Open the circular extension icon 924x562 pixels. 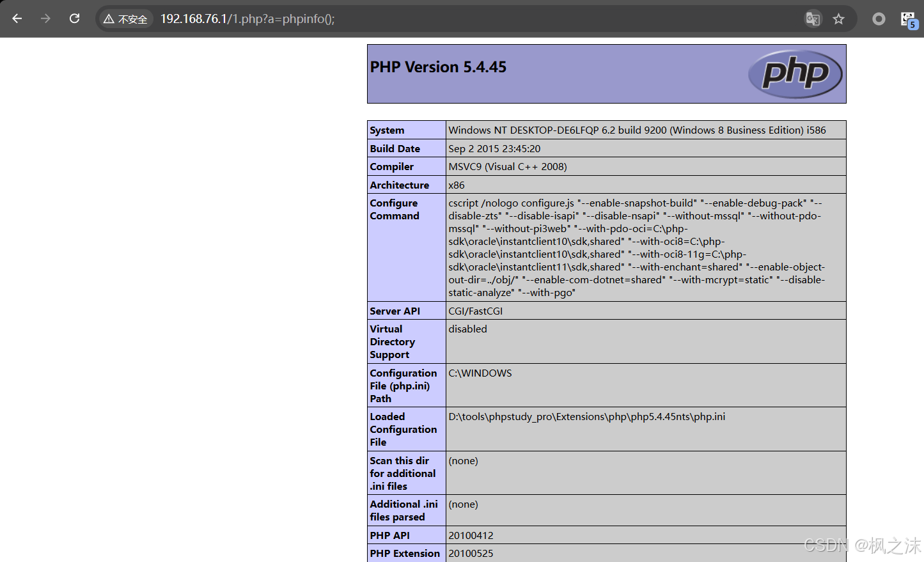click(879, 19)
